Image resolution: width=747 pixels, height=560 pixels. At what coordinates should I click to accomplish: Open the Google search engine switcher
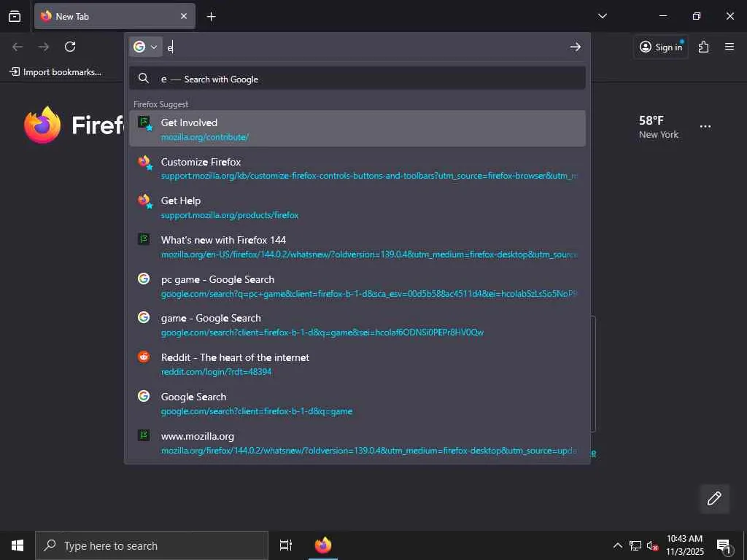(x=146, y=47)
